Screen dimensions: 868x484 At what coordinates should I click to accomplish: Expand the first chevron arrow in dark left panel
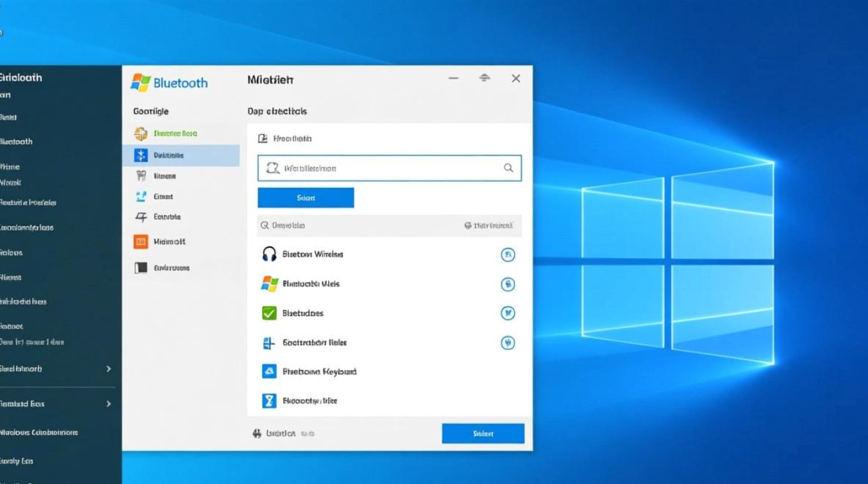click(108, 369)
